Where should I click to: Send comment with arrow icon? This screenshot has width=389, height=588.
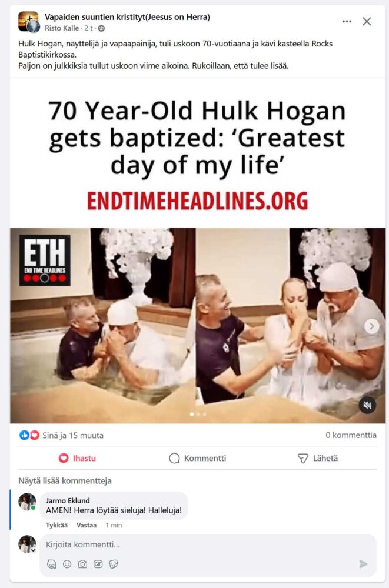363,564
